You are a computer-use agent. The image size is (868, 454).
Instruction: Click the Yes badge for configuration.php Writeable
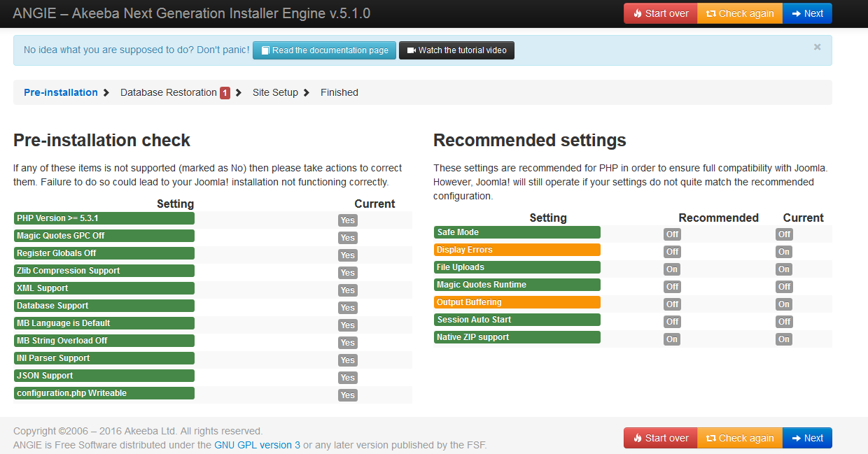pyautogui.click(x=348, y=395)
